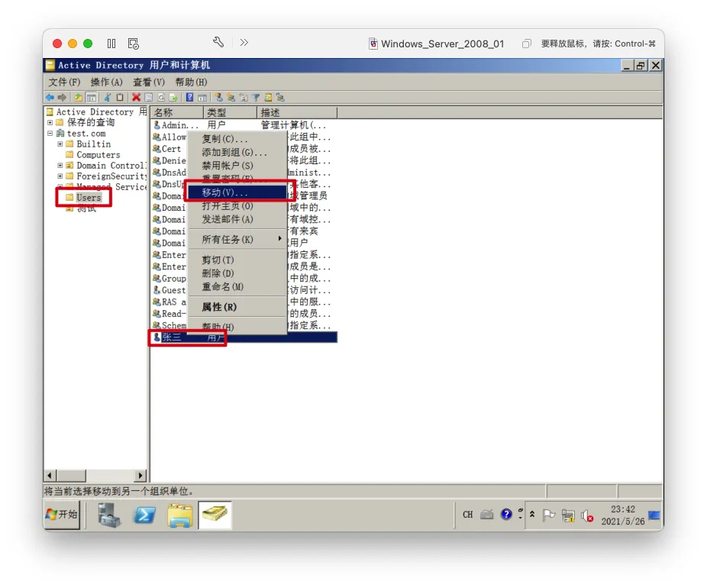Click the 开始 Start button
707x588 pixels.
click(x=62, y=515)
